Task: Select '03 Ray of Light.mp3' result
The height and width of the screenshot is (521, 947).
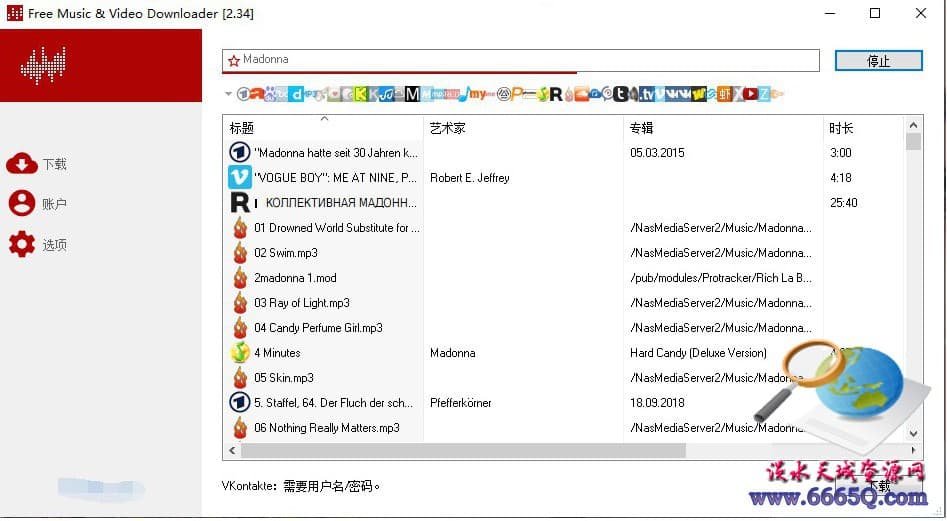Action: [302, 303]
